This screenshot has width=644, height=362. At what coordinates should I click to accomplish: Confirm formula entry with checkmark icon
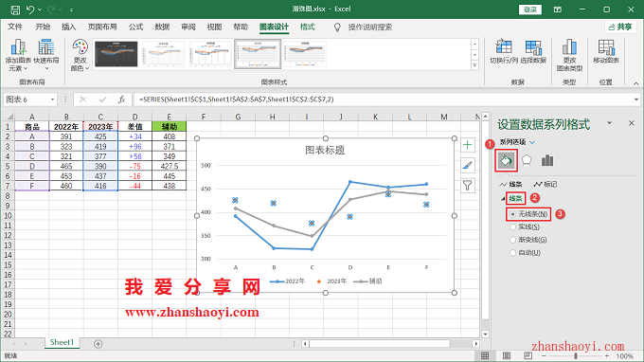coord(102,100)
